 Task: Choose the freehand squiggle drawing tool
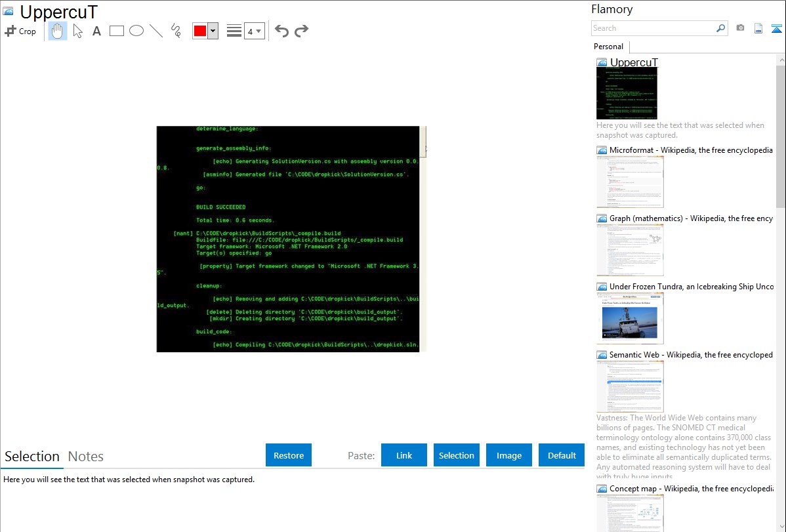click(176, 31)
